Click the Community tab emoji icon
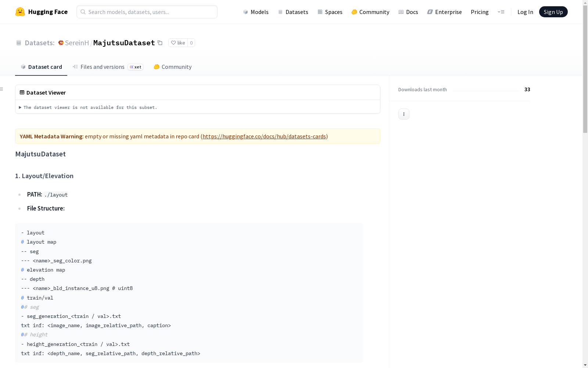The image size is (588, 368). point(157,67)
